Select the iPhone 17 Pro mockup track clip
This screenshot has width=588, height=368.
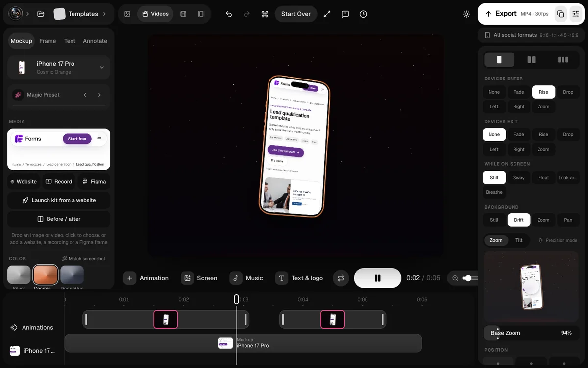[x=243, y=343]
